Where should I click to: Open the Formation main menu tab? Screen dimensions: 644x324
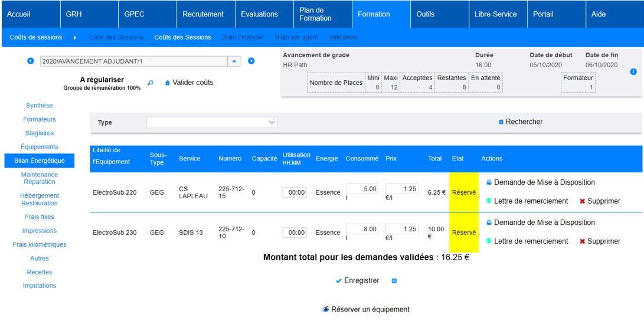pyautogui.click(x=374, y=14)
